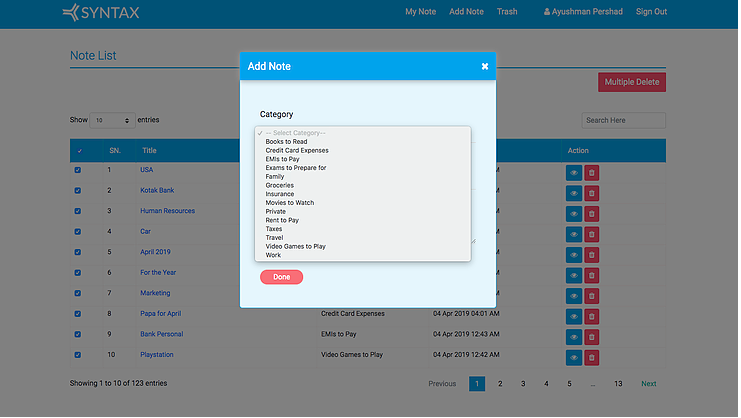Delete the Bank Personal note
Screen dimensions: 741x418
(591, 337)
